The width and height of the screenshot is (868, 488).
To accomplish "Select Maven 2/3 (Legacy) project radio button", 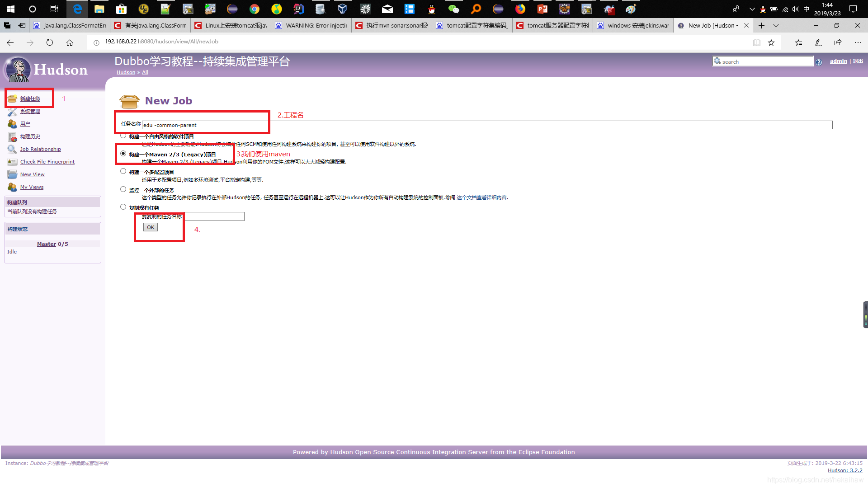I will 123,154.
